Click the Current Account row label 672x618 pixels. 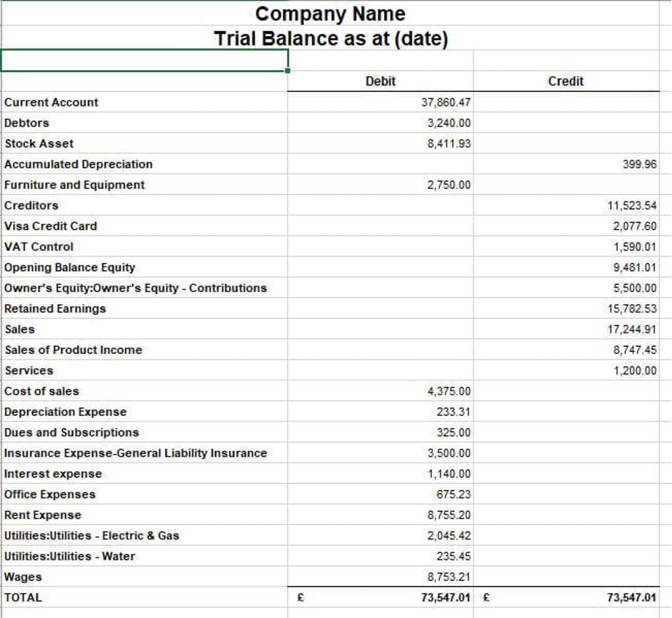point(51,102)
